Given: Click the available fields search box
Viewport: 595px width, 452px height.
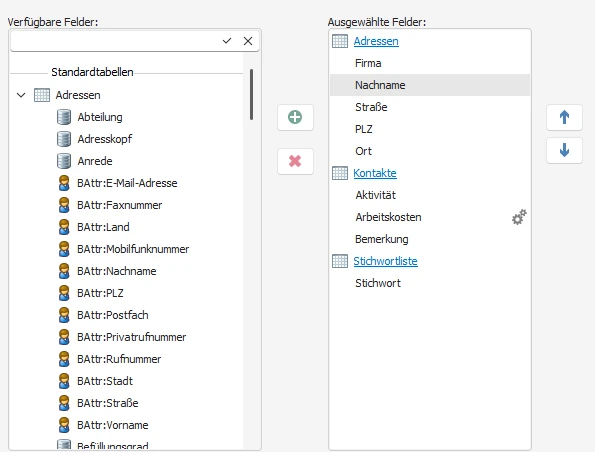Looking at the screenshot, I should click(x=114, y=41).
